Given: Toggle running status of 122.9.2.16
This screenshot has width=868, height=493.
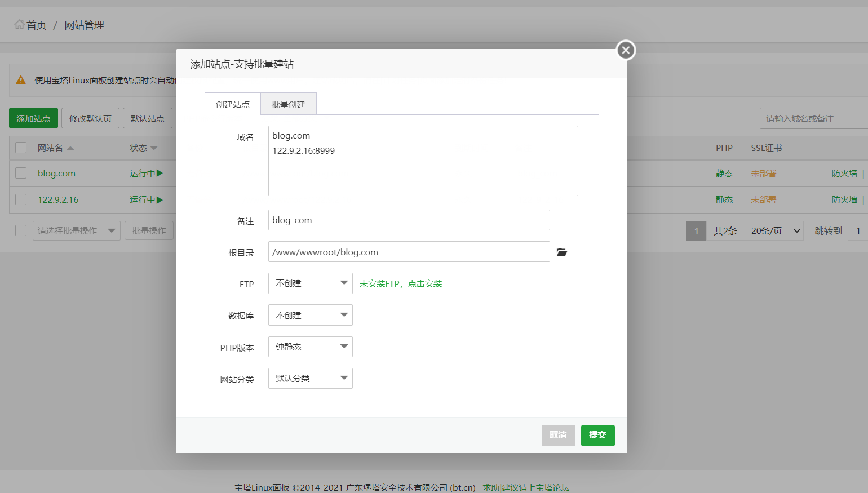Looking at the screenshot, I should click(146, 199).
